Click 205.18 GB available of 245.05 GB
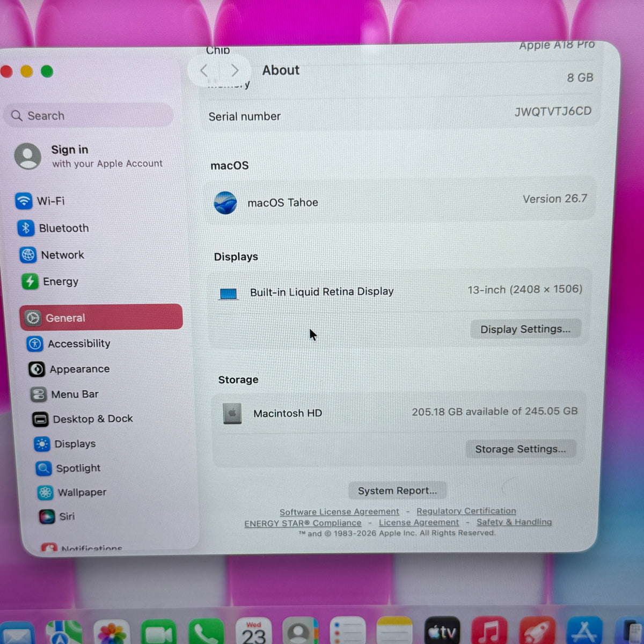Screen dimensions: 644x644 coord(495,411)
